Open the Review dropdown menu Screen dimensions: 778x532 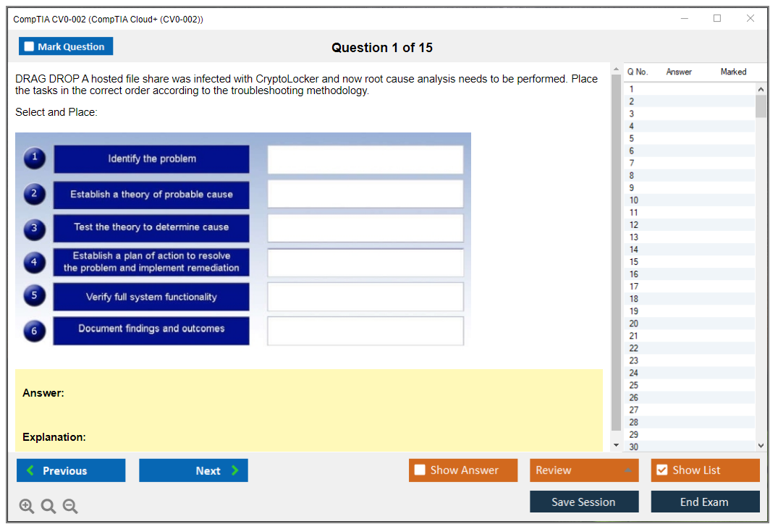coord(583,470)
